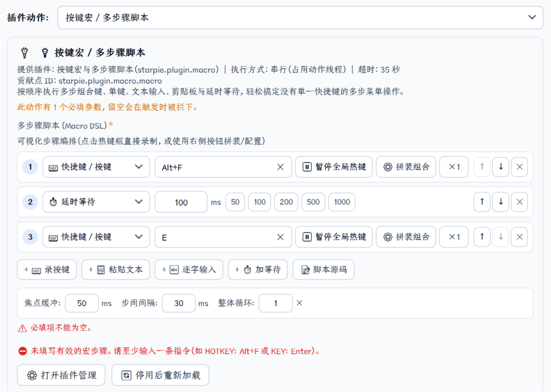Move step 2 up with the arrow
Viewport: 551px width, 392px height.
[482, 202]
